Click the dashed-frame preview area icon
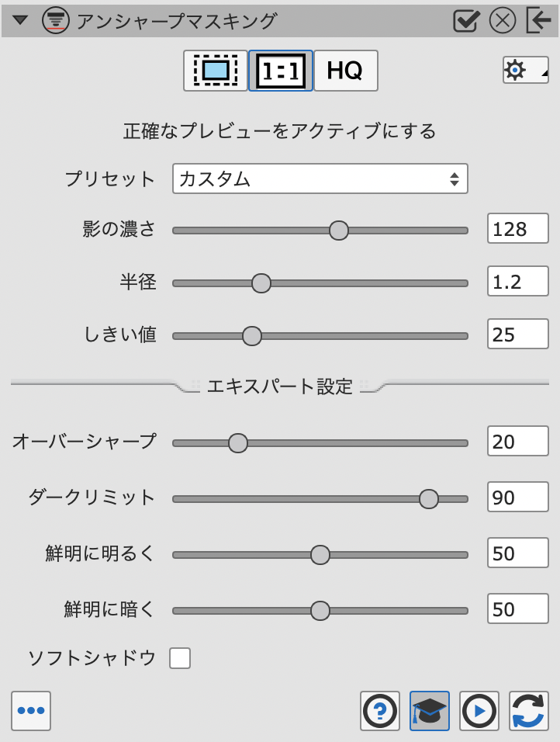 click(x=216, y=71)
